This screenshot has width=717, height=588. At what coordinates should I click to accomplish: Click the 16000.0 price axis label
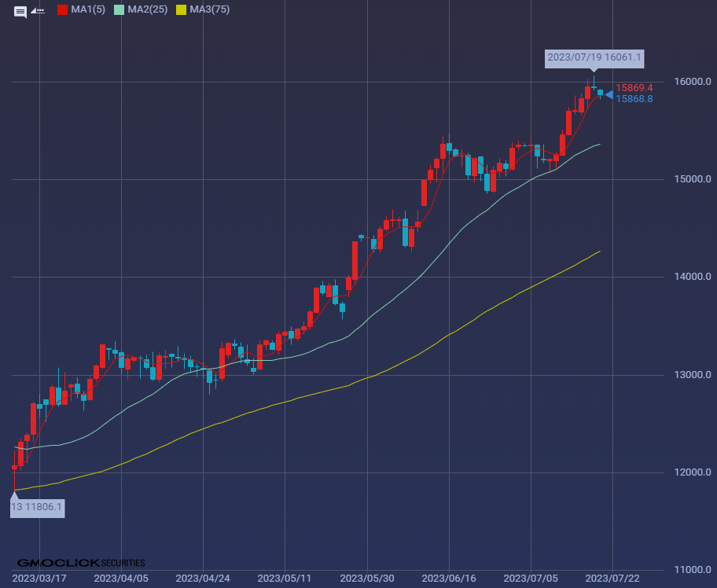coord(693,82)
